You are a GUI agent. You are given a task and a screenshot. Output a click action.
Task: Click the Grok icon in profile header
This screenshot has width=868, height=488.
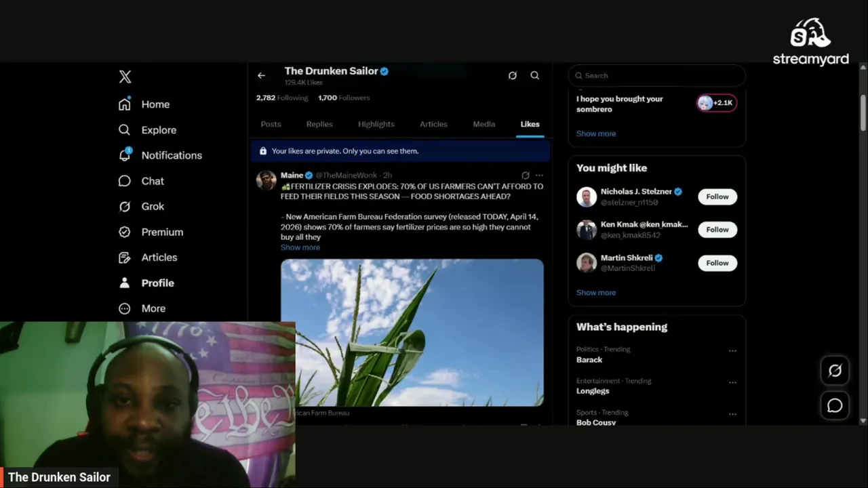click(513, 75)
